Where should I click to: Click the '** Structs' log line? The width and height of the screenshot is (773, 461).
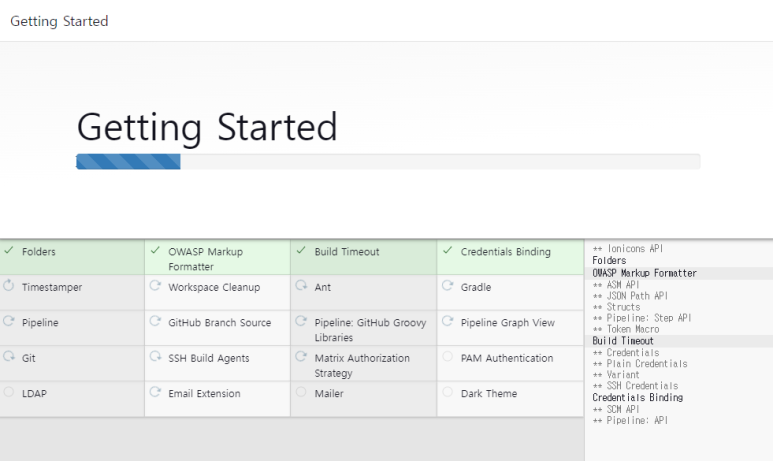coord(616,307)
